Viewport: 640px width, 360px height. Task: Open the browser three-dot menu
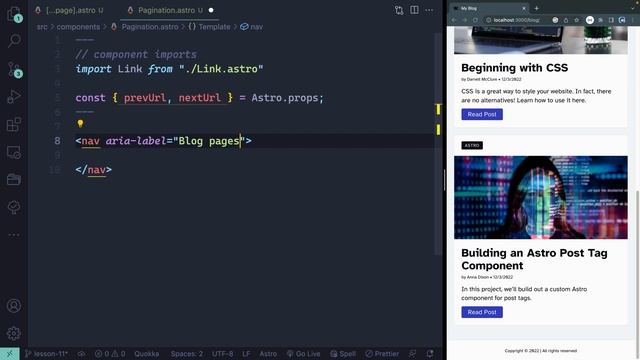pos(633,20)
